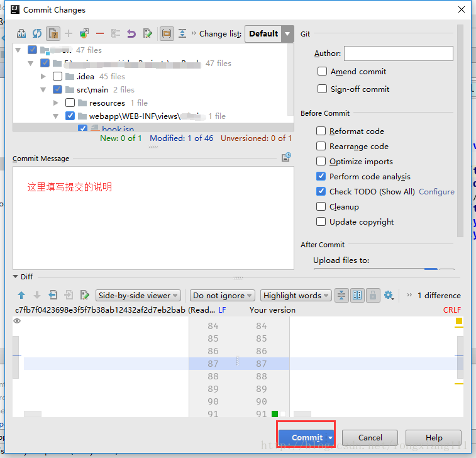Click the Jump to source pencil icon
Viewport: 476px width, 458px height.
pos(147,33)
